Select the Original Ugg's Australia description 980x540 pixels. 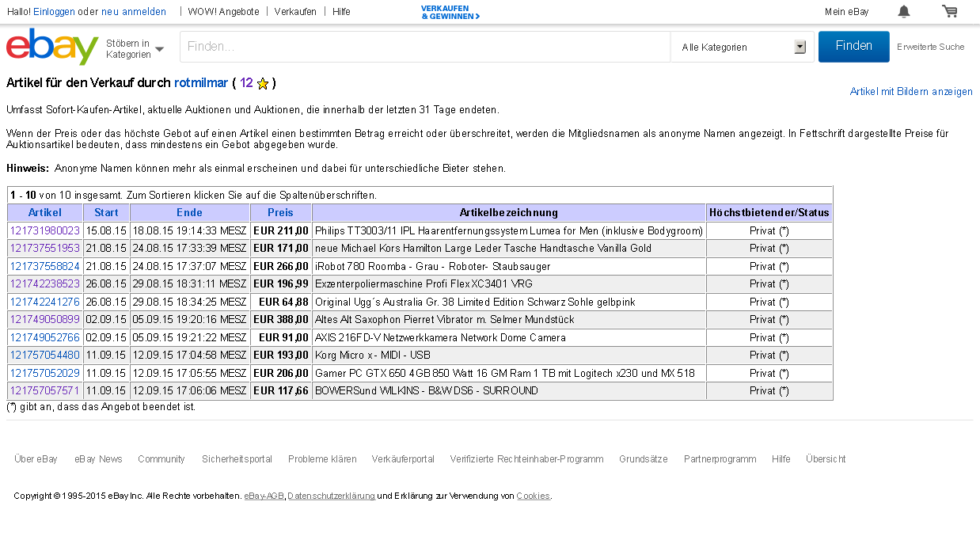[475, 302]
